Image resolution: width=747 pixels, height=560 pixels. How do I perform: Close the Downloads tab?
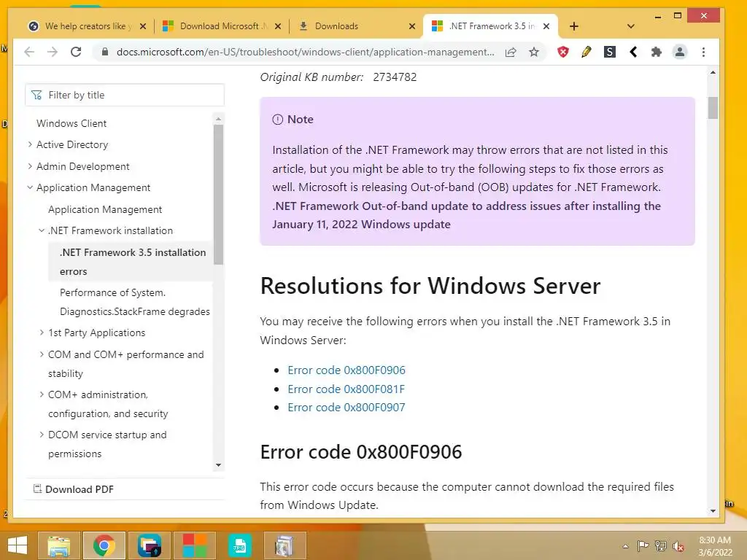[x=412, y=26]
